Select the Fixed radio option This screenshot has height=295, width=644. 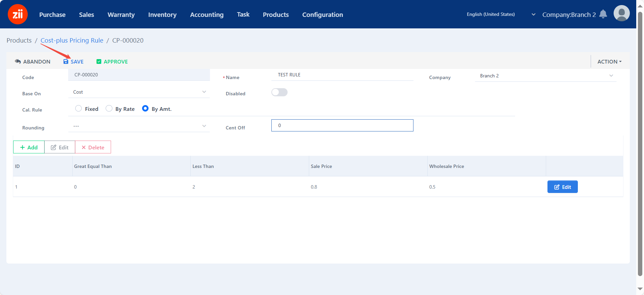[x=78, y=108]
